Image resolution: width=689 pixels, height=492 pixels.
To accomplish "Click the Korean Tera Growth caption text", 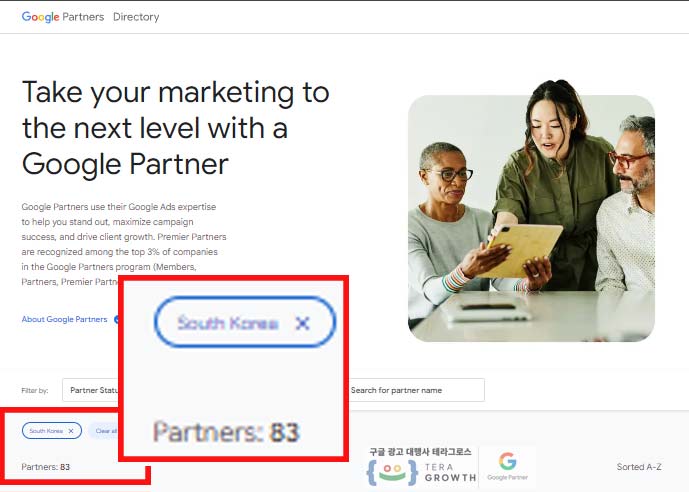I will click(x=420, y=452).
